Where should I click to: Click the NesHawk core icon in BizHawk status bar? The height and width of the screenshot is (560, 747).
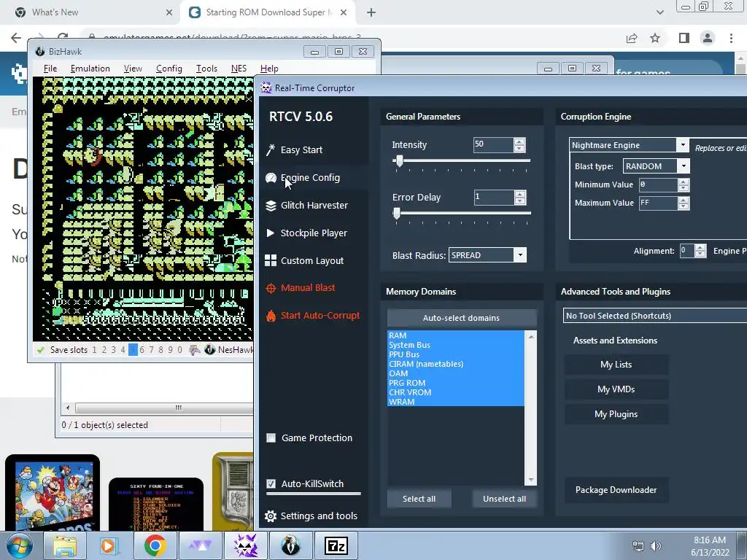209,350
